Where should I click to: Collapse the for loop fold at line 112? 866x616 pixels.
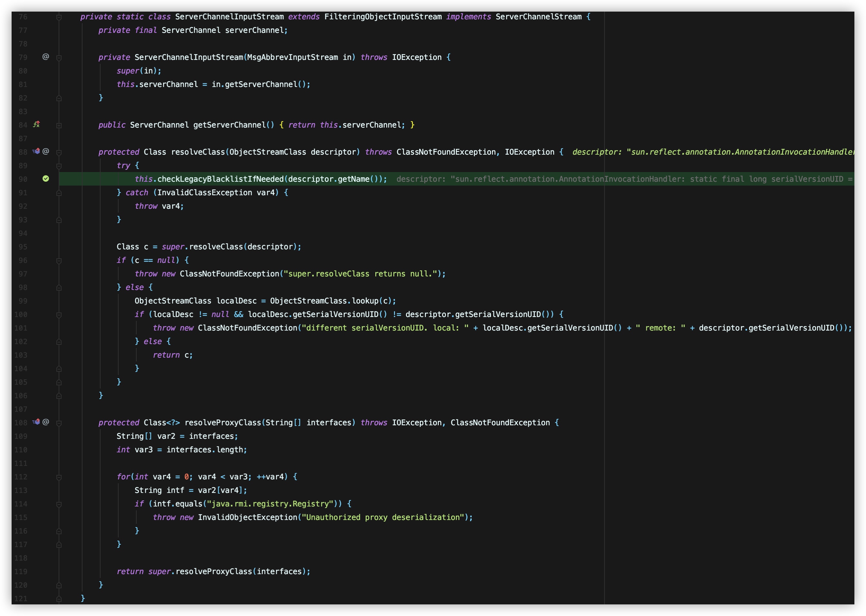pyautogui.click(x=59, y=477)
